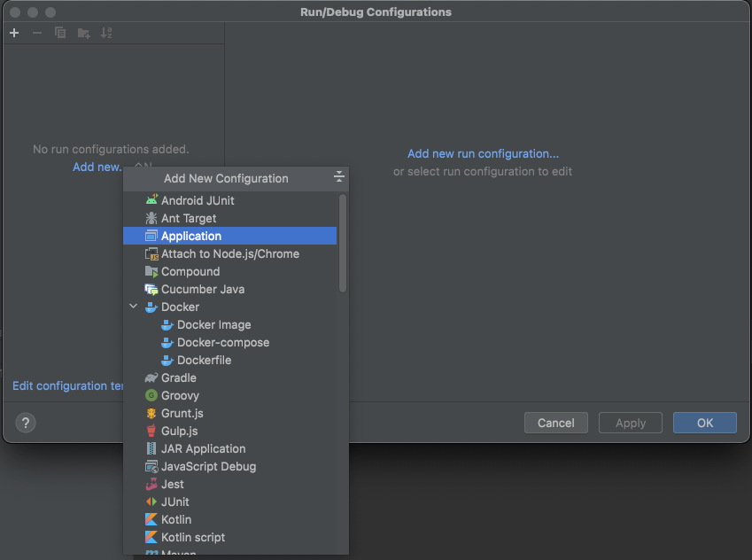Click the Docker-compose icon
The image size is (752, 560).
pyautogui.click(x=167, y=342)
